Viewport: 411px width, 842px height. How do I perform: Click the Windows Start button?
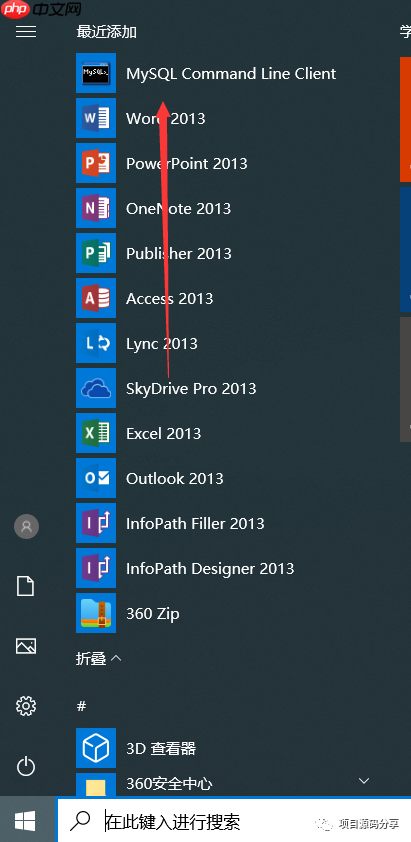[x=25, y=820]
